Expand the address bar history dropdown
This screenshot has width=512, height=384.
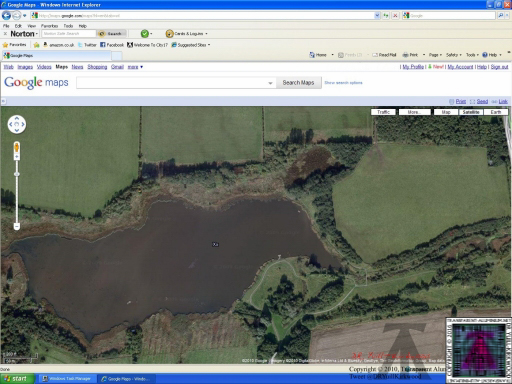[x=377, y=15]
